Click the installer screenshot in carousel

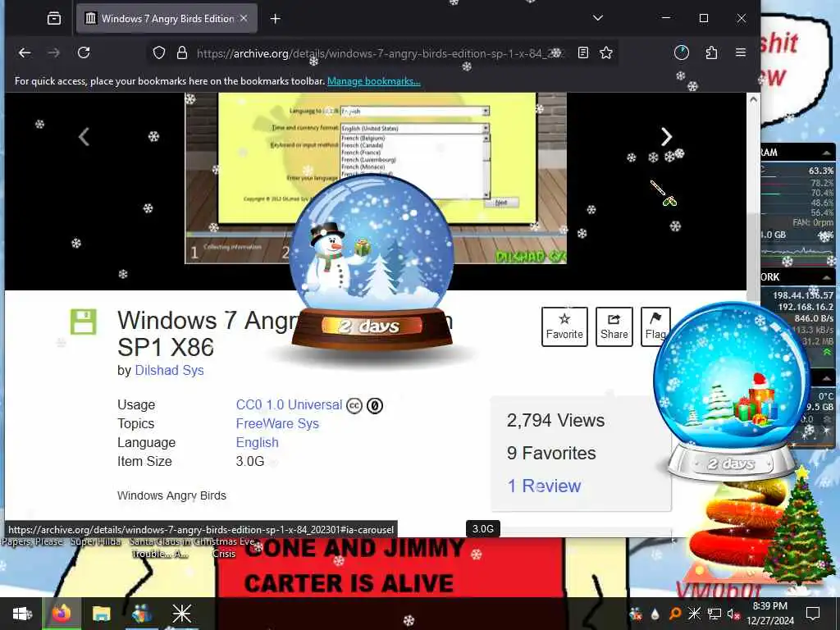click(x=376, y=178)
